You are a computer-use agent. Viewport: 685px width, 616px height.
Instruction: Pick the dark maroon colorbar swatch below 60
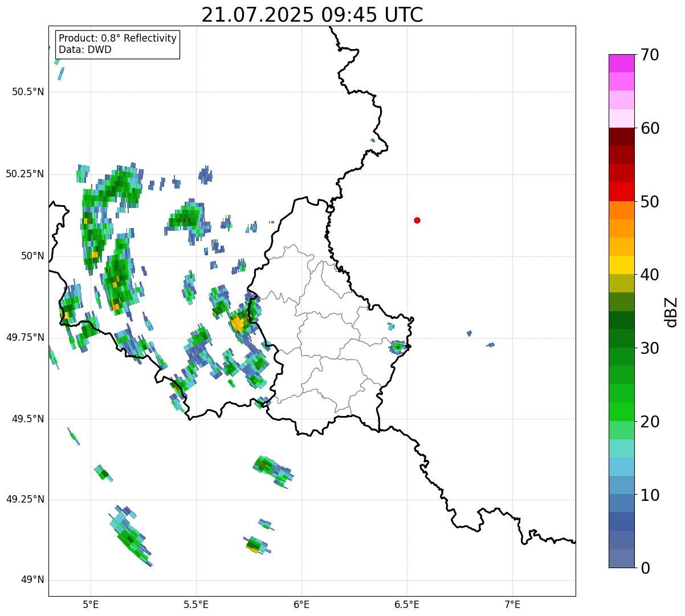(x=621, y=137)
